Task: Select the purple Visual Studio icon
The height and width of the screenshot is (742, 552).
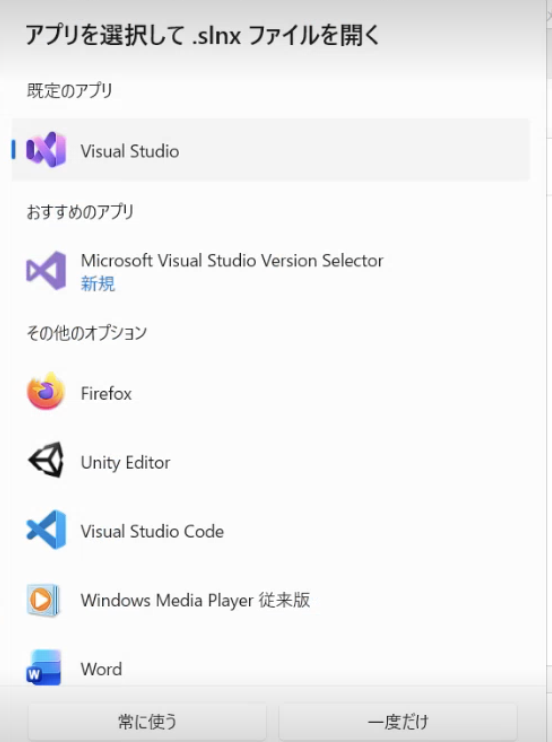Action: tap(46, 150)
